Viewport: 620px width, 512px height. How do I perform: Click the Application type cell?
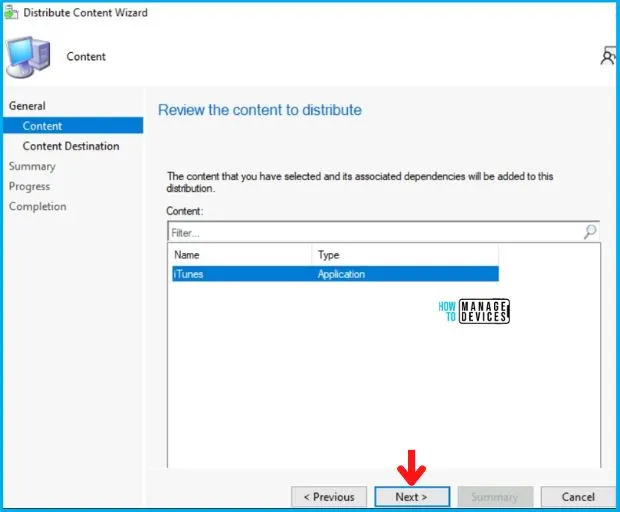[x=341, y=274]
